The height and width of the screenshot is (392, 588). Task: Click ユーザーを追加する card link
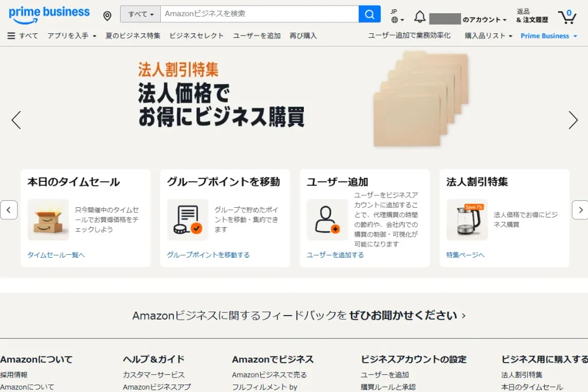335,255
